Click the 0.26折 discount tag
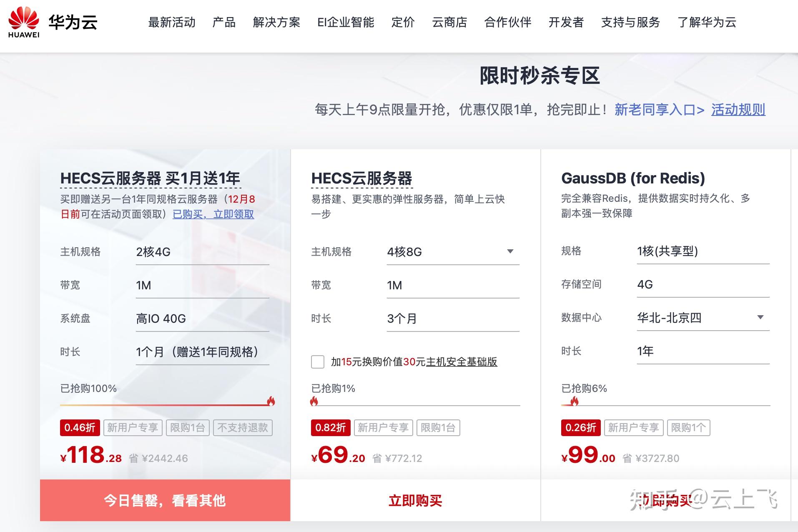This screenshot has width=798, height=532. (581, 428)
